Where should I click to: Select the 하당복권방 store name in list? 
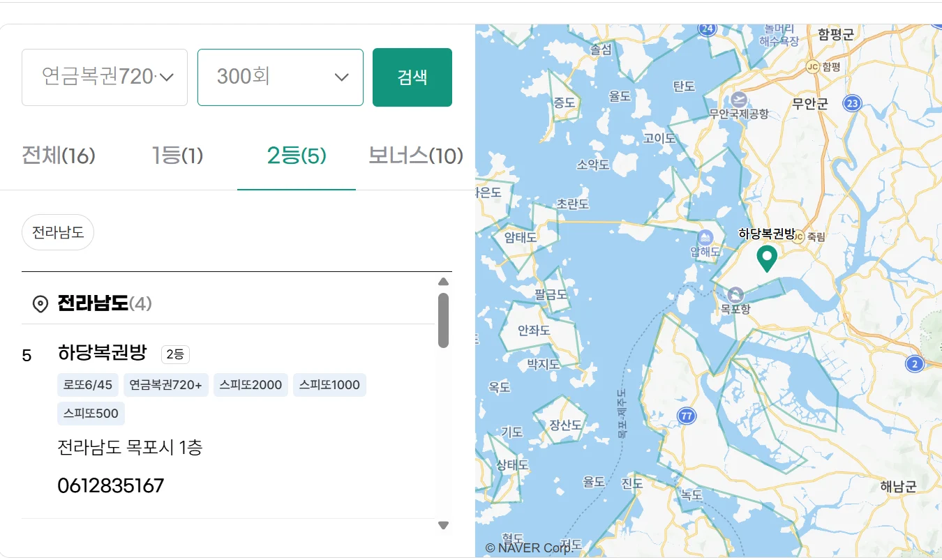[x=103, y=353]
